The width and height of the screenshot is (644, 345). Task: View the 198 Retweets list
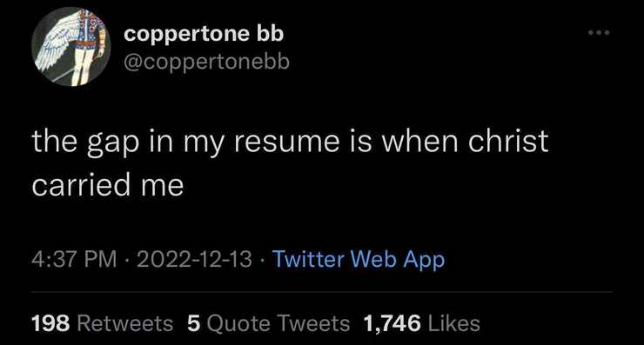click(x=103, y=323)
